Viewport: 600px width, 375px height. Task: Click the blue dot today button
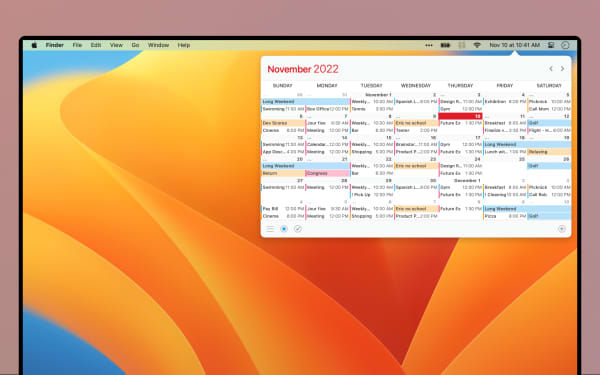(x=284, y=229)
